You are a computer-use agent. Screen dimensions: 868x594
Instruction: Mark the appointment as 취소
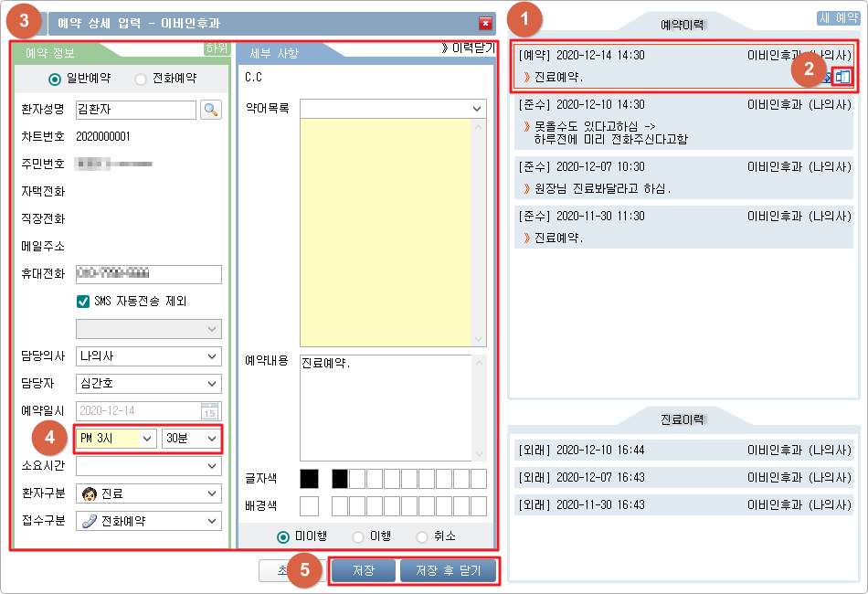point(422,536)
